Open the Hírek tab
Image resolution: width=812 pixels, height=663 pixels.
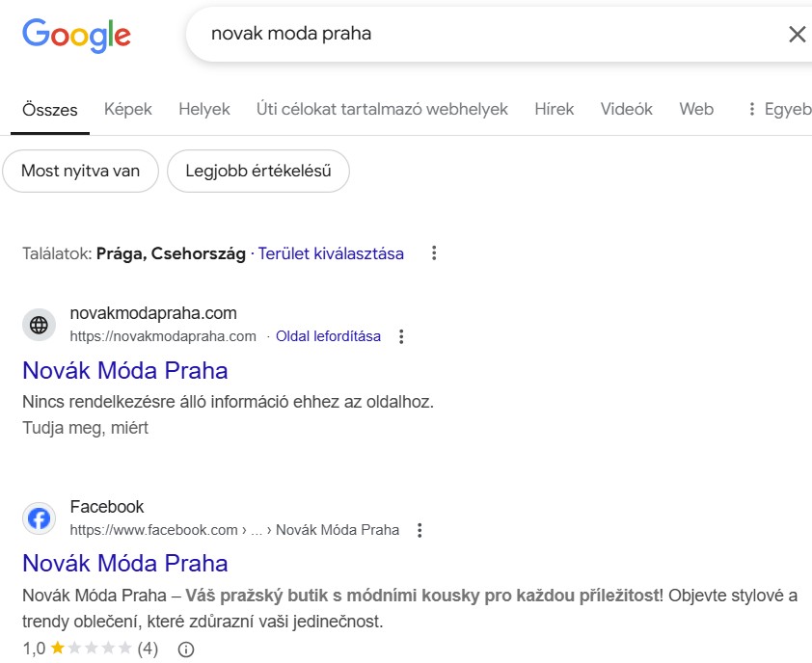555,109
